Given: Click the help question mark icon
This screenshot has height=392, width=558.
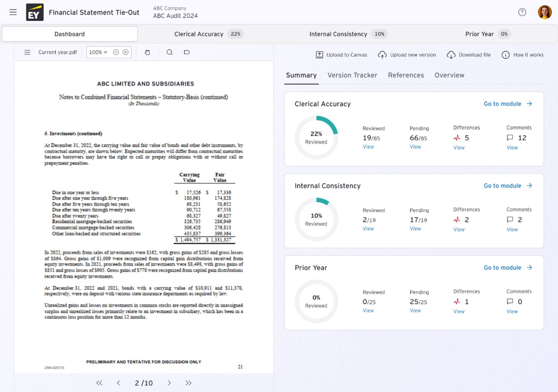Looking at the screenshot, I should (522, 12).
